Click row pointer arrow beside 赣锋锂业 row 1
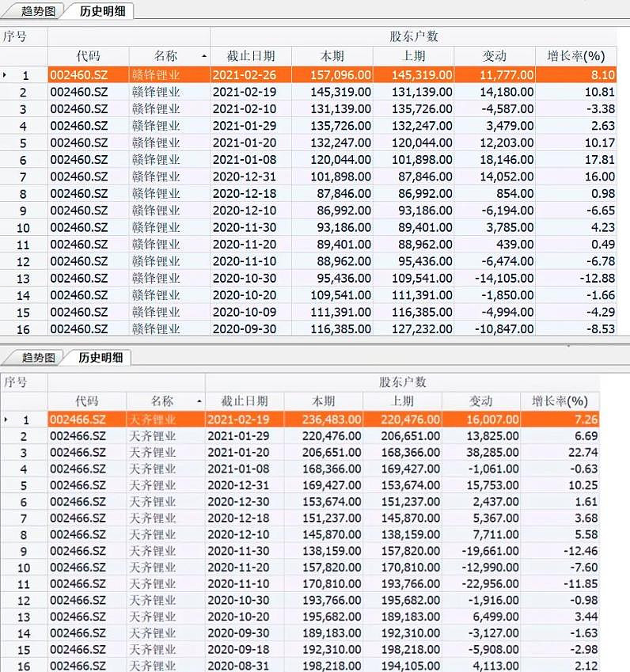 [x=5, y=75]
